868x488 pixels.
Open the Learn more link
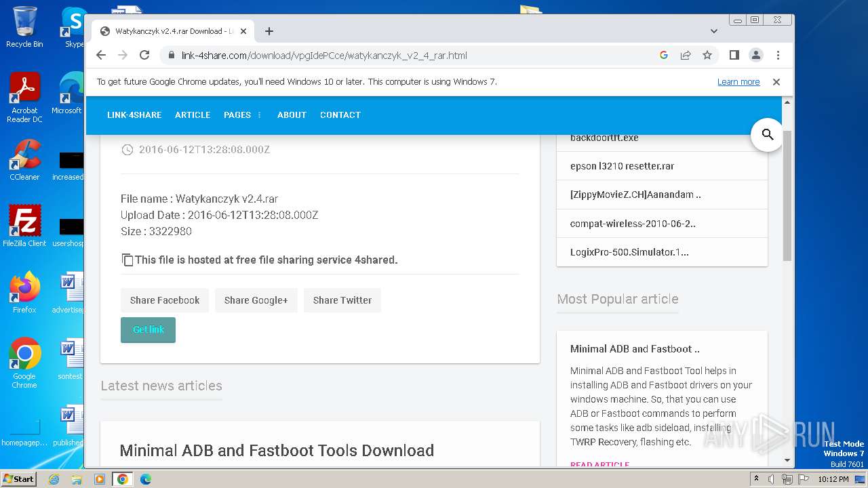tap(738, 82)
